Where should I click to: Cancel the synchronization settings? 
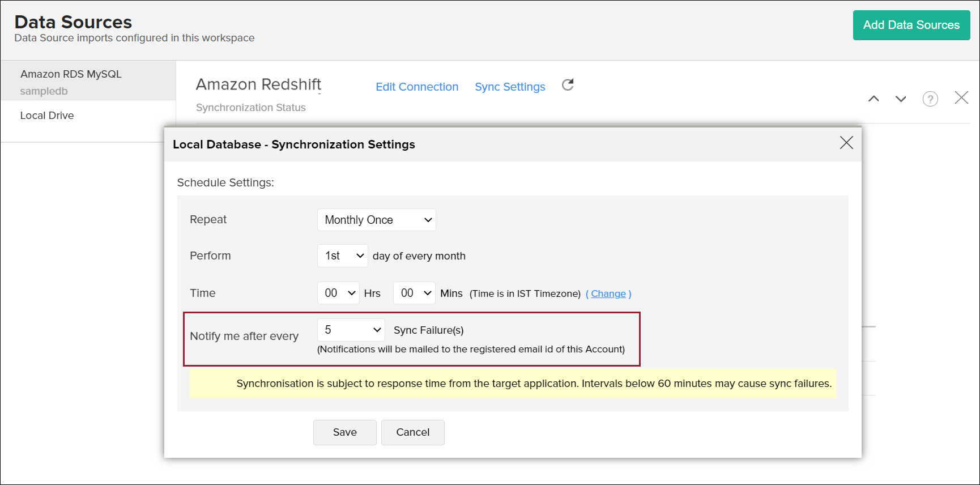coord(412,432)
